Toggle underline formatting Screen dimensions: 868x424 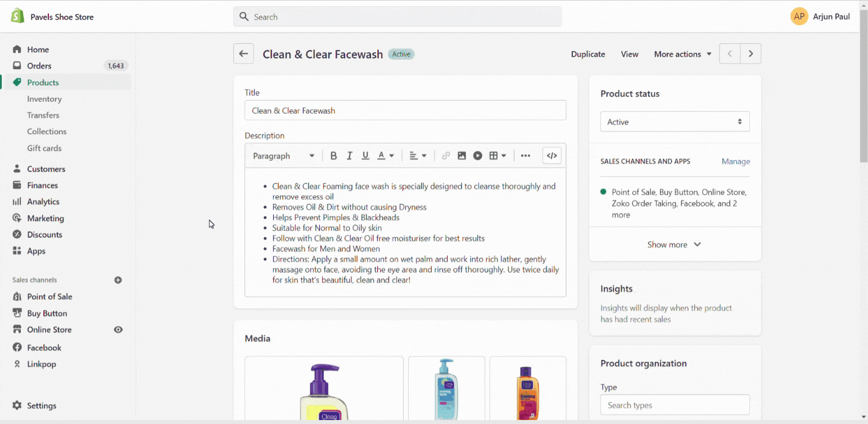(365, 156)
